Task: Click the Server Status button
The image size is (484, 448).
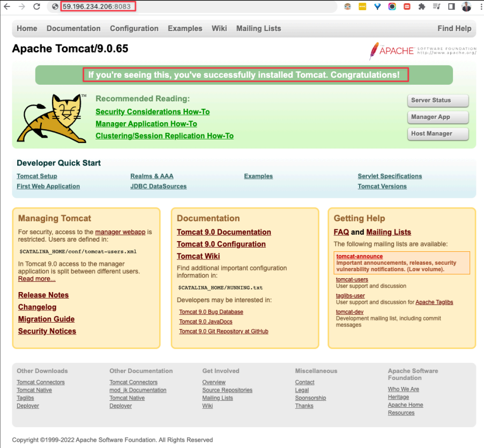Action: (x=438, y=100)
